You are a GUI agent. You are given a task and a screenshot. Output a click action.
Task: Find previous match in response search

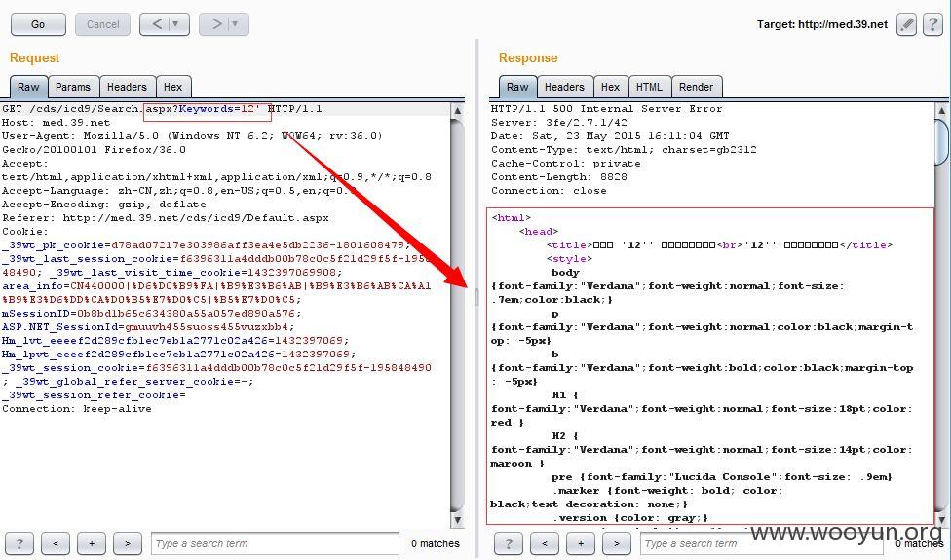point(544,543)
